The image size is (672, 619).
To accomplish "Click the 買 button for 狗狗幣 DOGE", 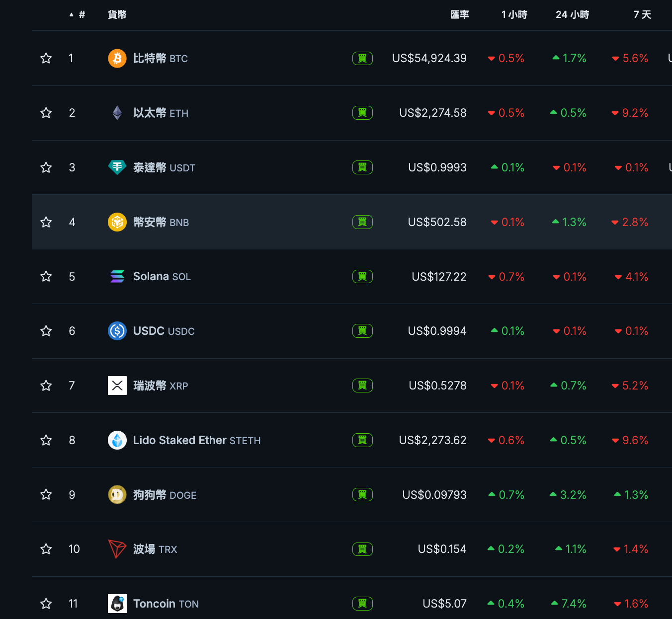I will pyautogui.click(x=362, y=495).
